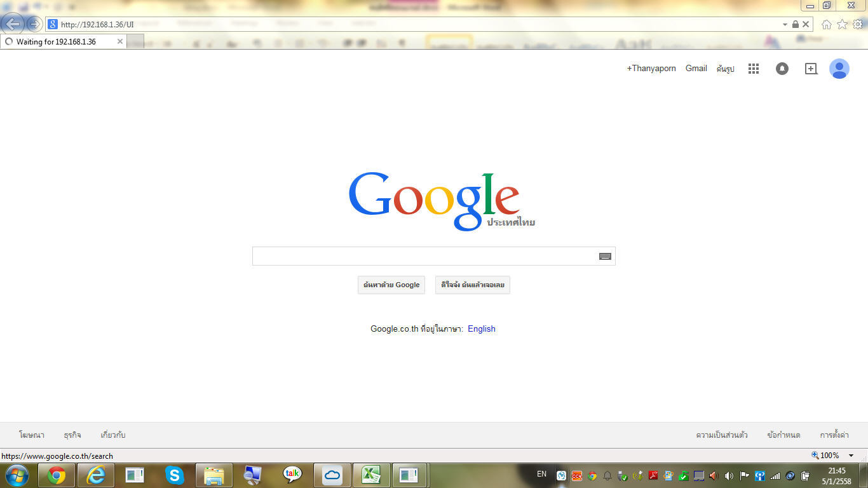The image size is (868, 488).
Task: Show Google notifications bell
Action: pos(782,69)
